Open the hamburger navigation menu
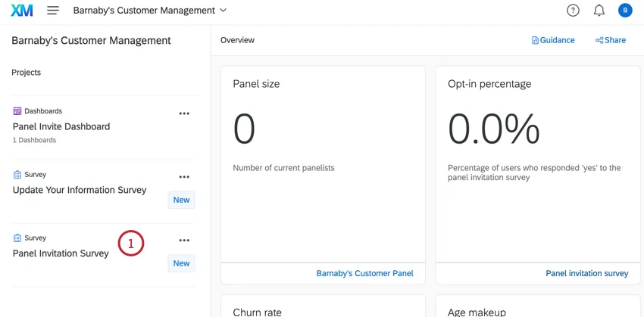The height and width of the screenshot is (317, 644). coord(53,11)
